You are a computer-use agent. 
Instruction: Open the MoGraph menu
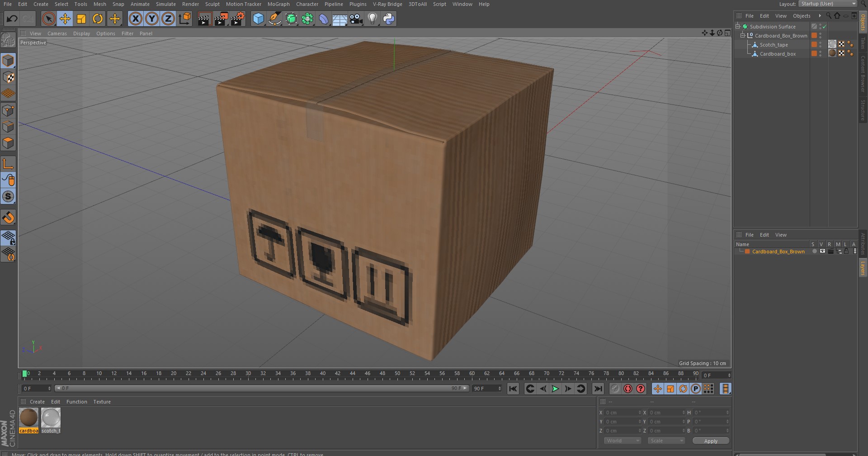tap(278, 4)
